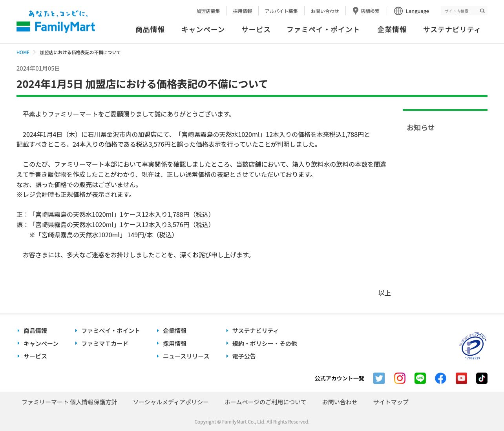The image size is (504, 431).
Task: Click the site search magnifier icon
Action: click(482, 11)
